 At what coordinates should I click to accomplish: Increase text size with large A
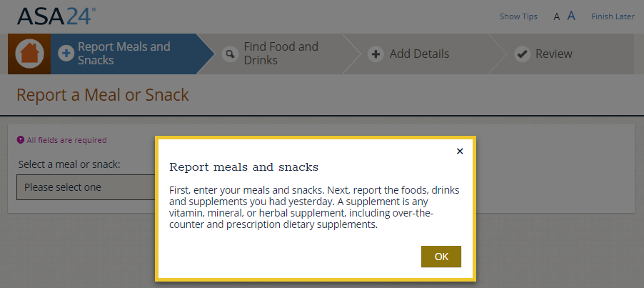pos(571,16)
